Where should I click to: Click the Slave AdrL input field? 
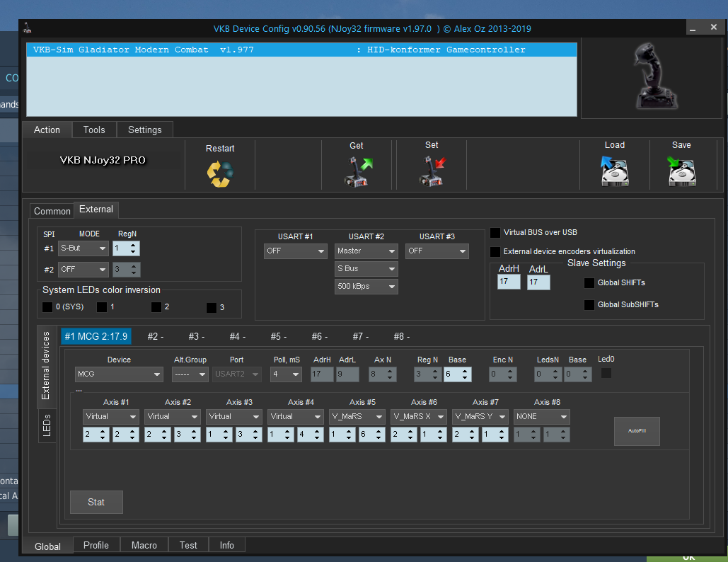(538, 282)
